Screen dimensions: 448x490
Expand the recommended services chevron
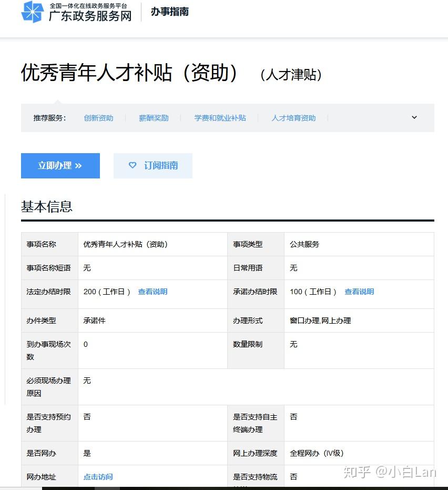pyautogui.click(x=414, y=117)
